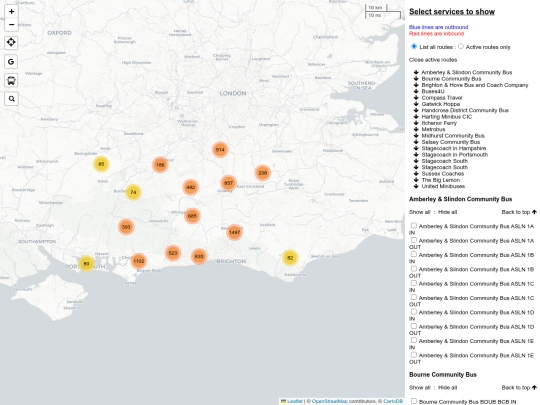Image resolution: width=540 pixels, height=405 pixels.
Task: Open marker cluster 685
Action: point(192,216)
